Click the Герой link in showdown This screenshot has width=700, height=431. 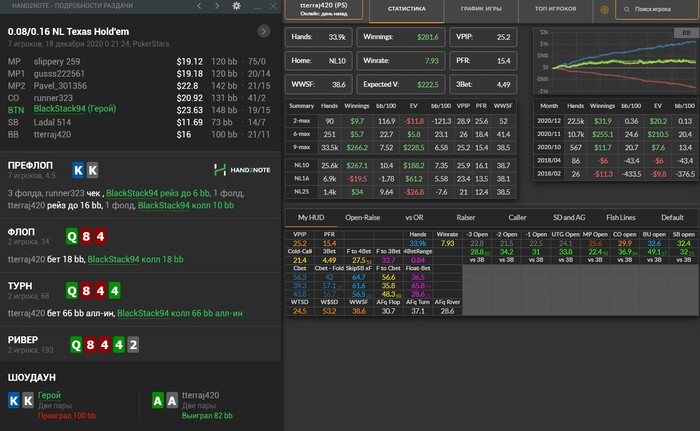click(49, 395)
